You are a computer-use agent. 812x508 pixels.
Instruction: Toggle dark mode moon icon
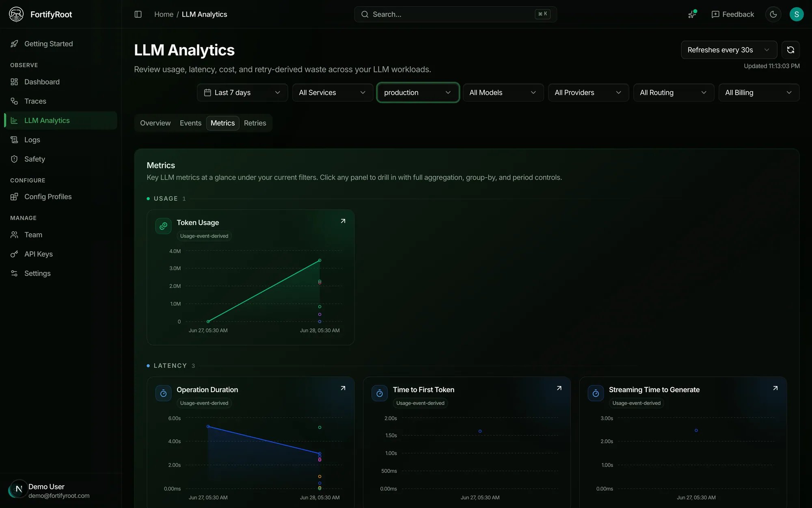click(x=773, y=14)
